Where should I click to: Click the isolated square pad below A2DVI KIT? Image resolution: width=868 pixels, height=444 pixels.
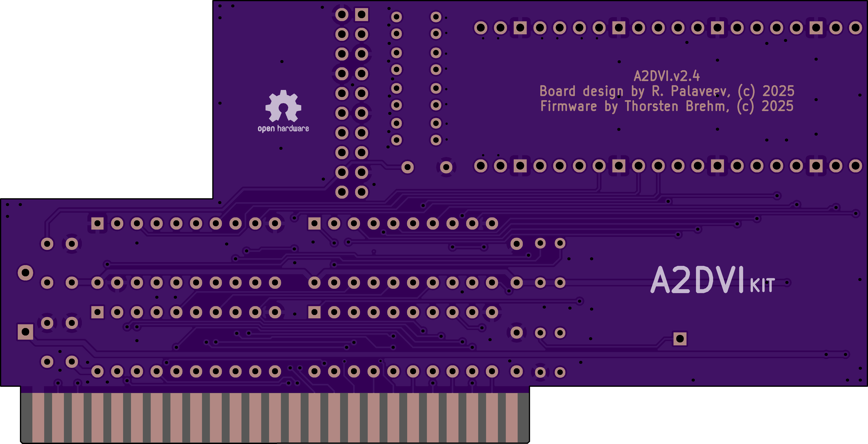pos(680,339)
